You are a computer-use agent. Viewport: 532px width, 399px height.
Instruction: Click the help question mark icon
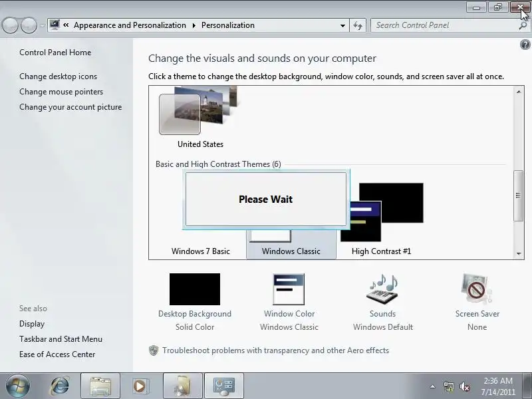tap(525, 45)
